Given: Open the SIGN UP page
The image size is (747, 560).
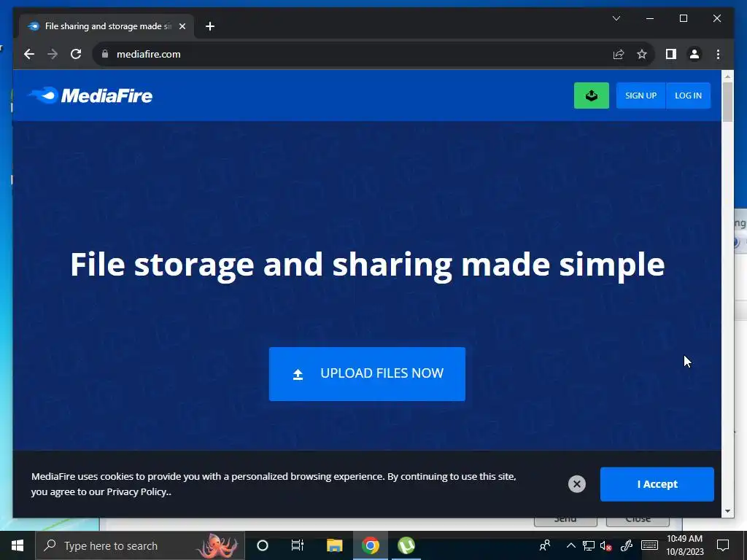Looking at the screenshot, I should click(x=640, y=96).
